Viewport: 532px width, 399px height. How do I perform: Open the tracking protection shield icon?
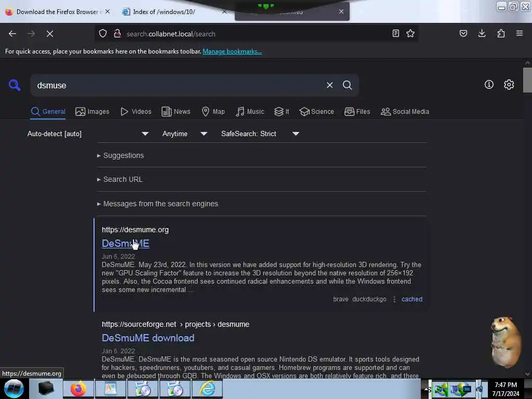pyautogui.click(x=103, y=34)
